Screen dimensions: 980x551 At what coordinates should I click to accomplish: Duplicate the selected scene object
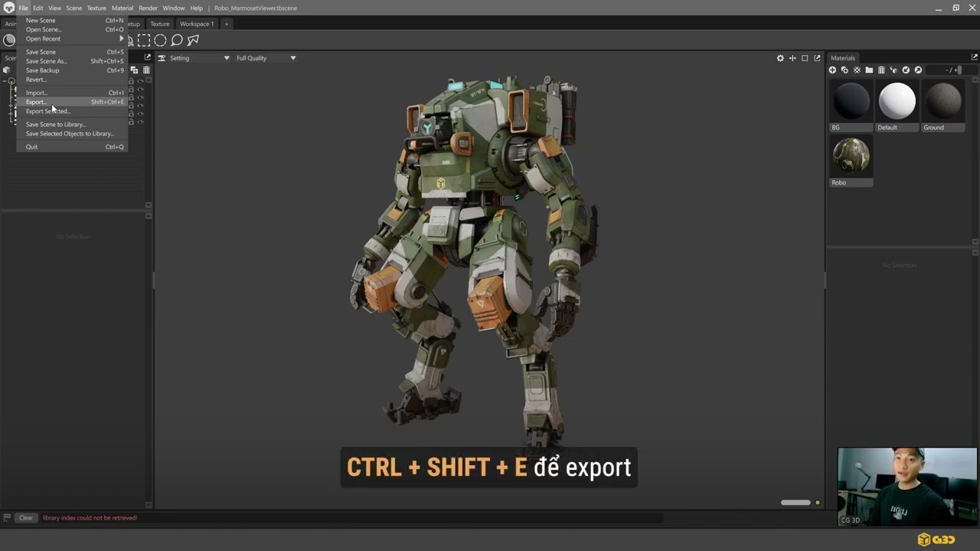pos(134,70)
